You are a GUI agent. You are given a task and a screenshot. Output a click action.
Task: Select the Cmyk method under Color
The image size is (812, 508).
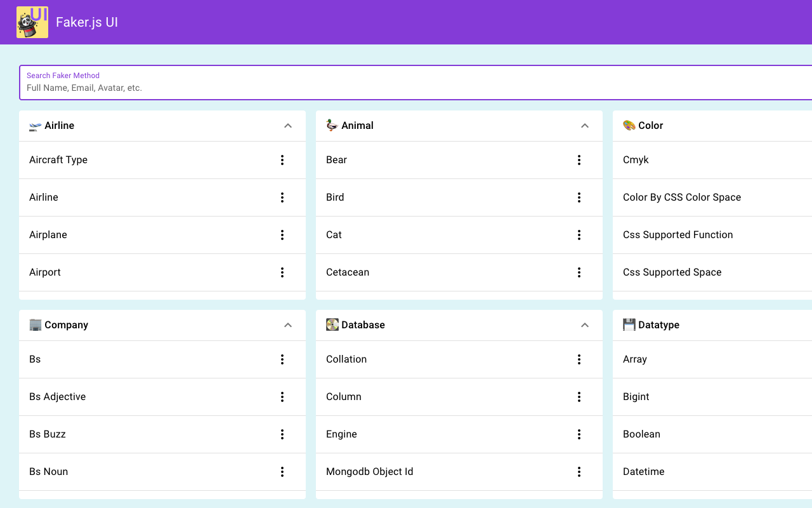636,160
